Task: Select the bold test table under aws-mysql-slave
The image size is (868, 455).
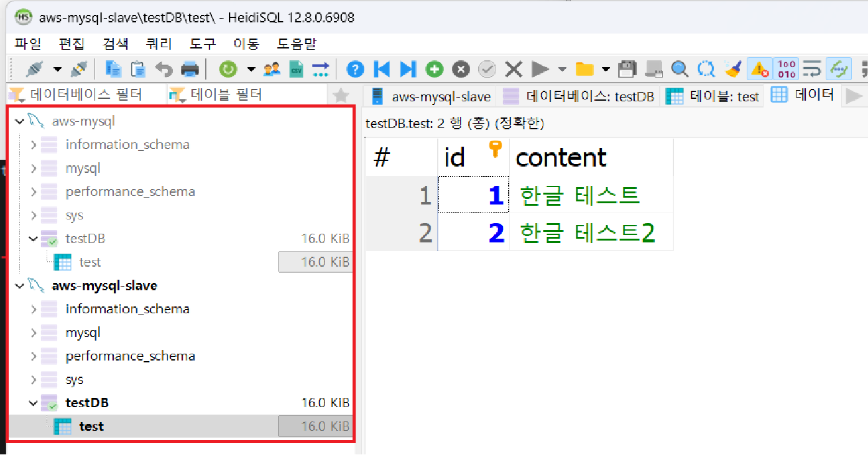Action: click(91, 426)
